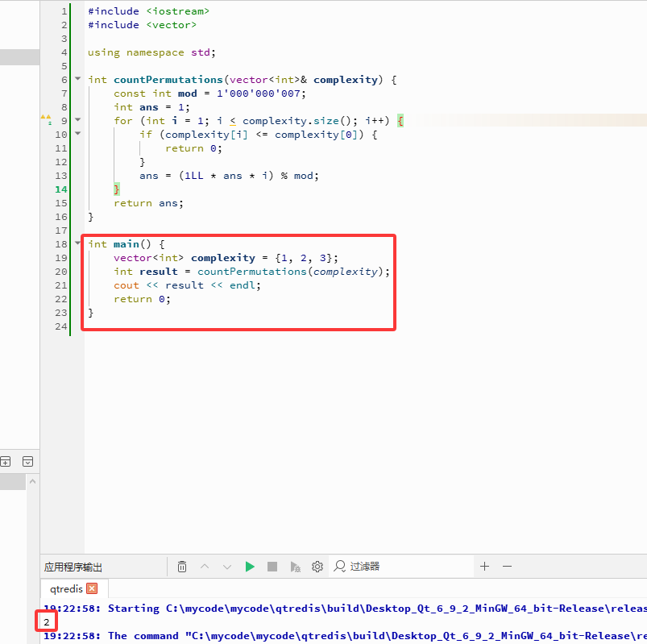Viewport: 647px width, 644px height.
Task: Click the program output value '2'
Action: point(46,622)
